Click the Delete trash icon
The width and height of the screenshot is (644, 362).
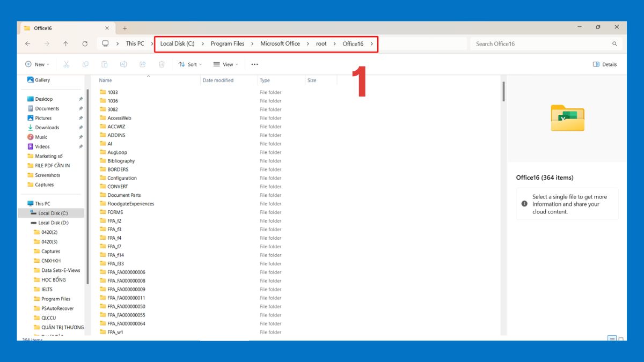pos(162,64)
